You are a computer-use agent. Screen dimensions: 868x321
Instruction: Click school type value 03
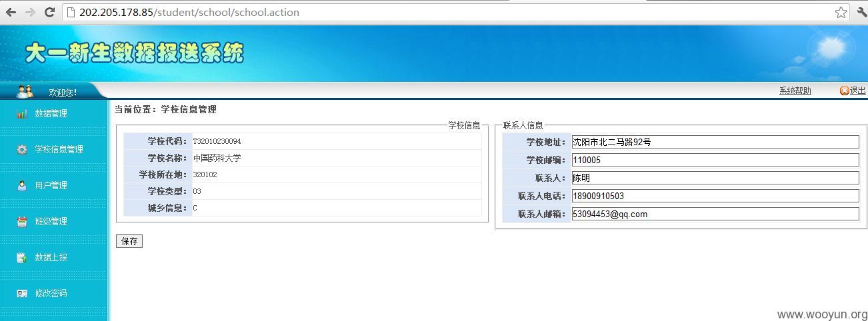pyautogui.click(x=197, y=192)
